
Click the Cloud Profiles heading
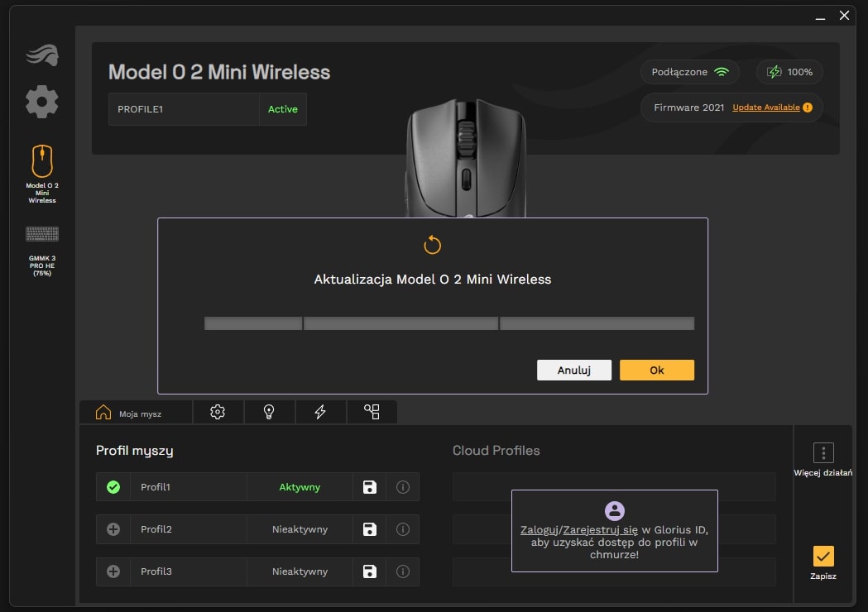pos(496,451)
